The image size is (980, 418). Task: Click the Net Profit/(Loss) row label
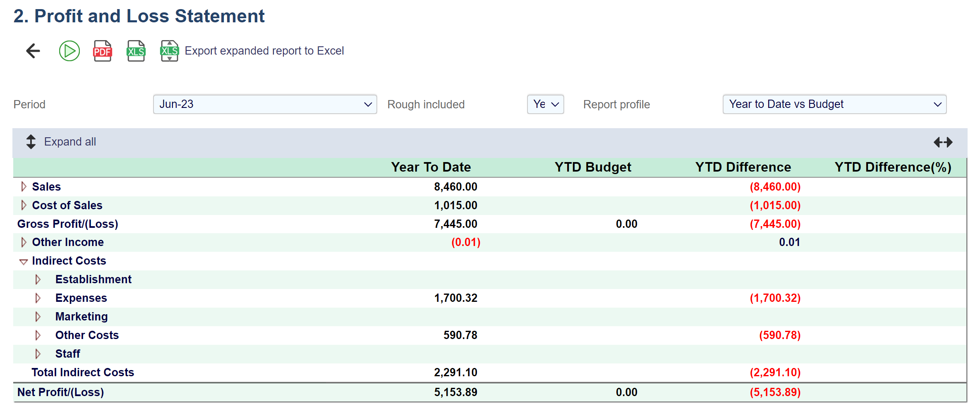click(60, 392)
